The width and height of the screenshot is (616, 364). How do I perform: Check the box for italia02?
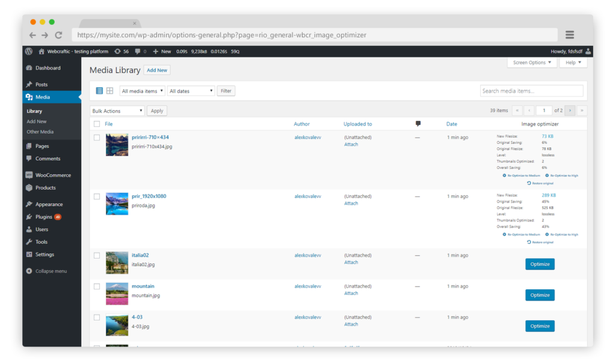point(97,256)
